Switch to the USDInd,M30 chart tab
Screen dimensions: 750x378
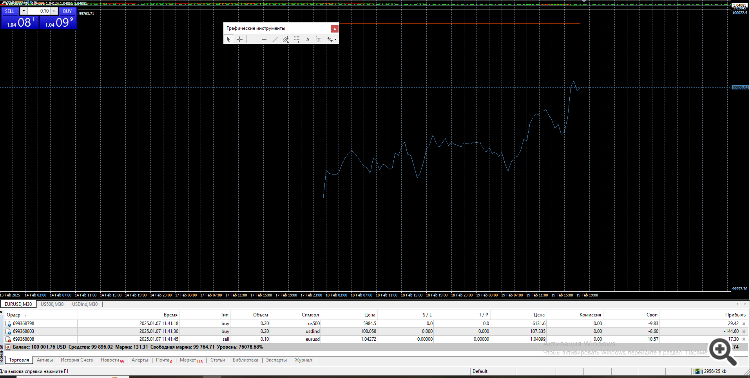(x=85, y=304)
